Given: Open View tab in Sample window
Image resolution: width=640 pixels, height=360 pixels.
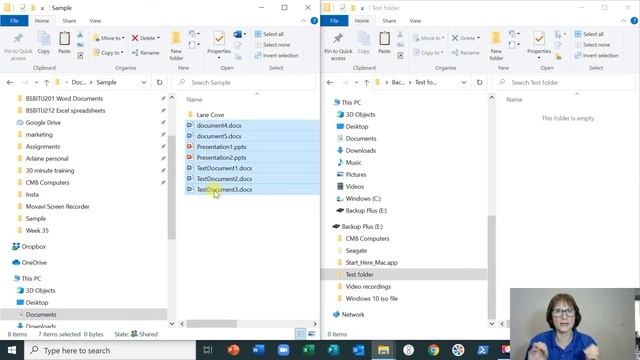Looking at the screenshot, I should (95, 21).
